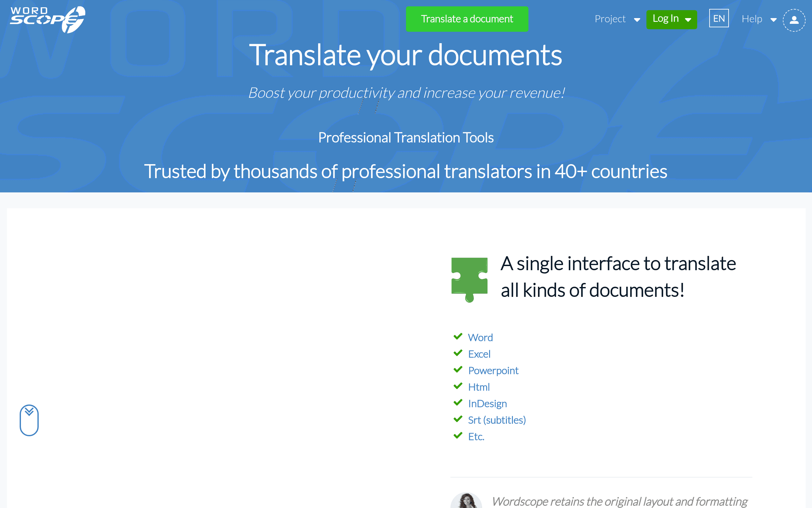Click the 'Wordscope retains the original layout' quote

point(619,501)
